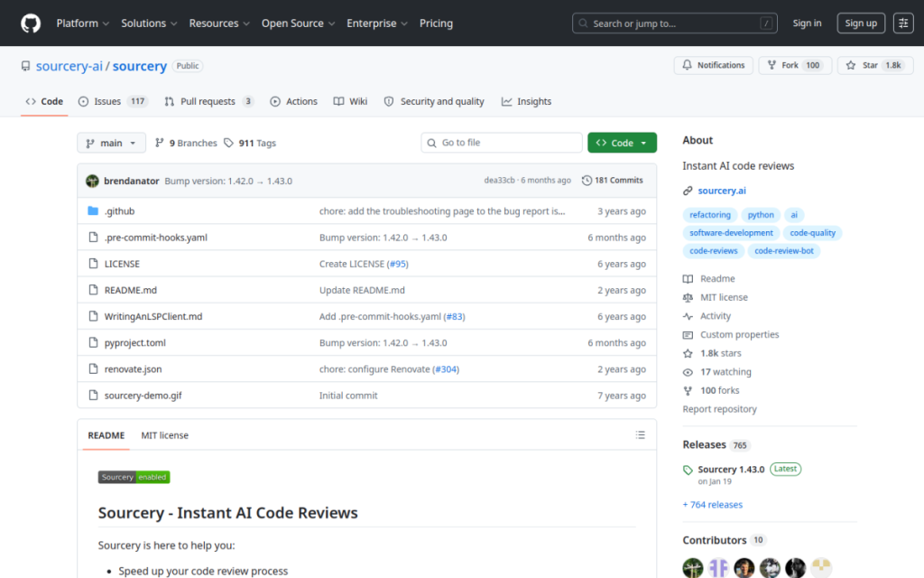
Task: Open pull request #95 link
Action: coord(398,264)
